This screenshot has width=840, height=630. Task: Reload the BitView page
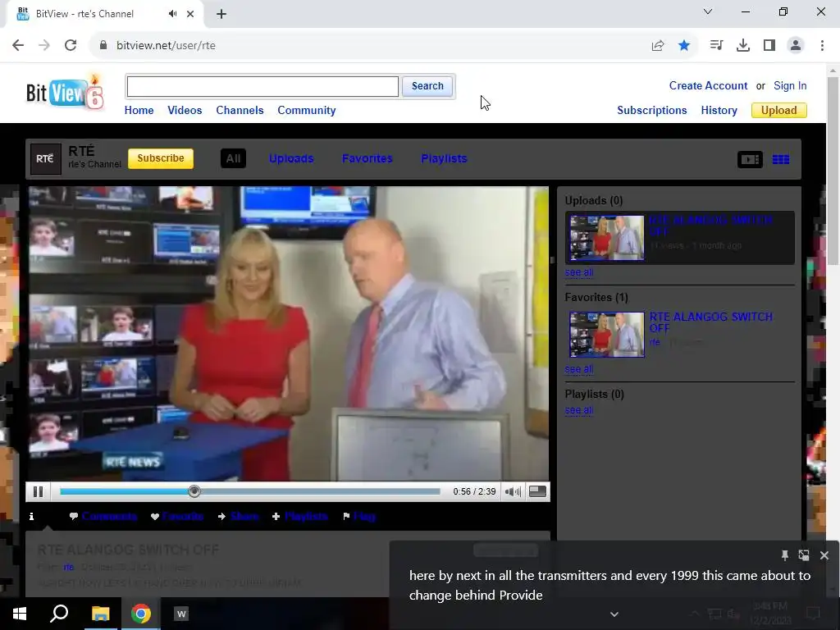pyautogui.click(x=71, y=46)
